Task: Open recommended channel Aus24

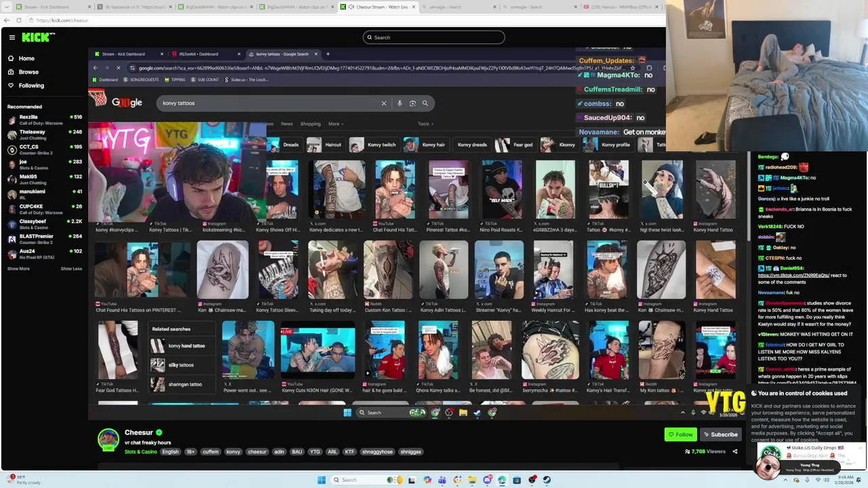Action: [44, 254]
